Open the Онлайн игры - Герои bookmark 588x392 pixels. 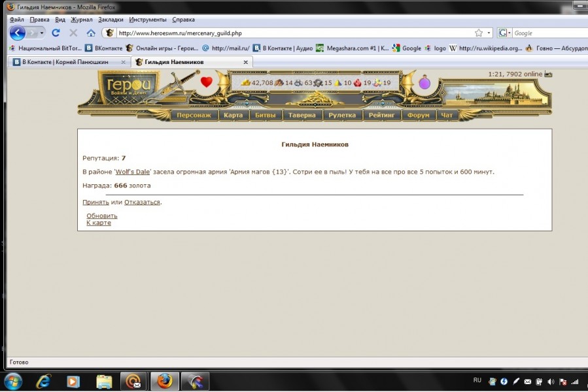[162, 48]
